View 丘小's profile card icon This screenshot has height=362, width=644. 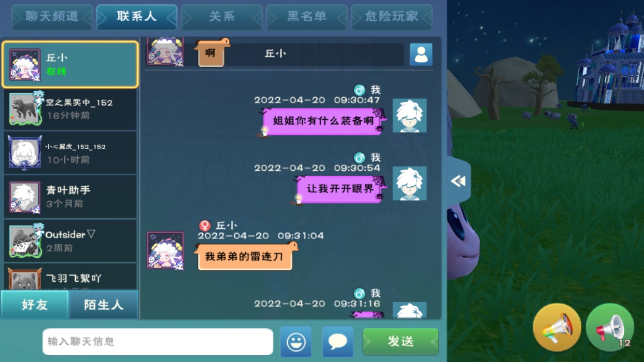(x=421, y=55)
